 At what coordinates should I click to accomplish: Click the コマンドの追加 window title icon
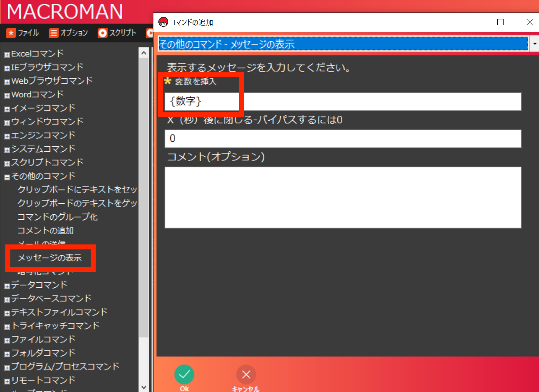163,22
